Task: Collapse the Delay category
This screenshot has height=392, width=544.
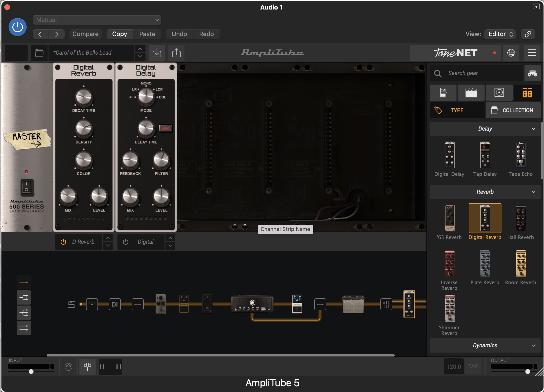Action: pos(485,129)
